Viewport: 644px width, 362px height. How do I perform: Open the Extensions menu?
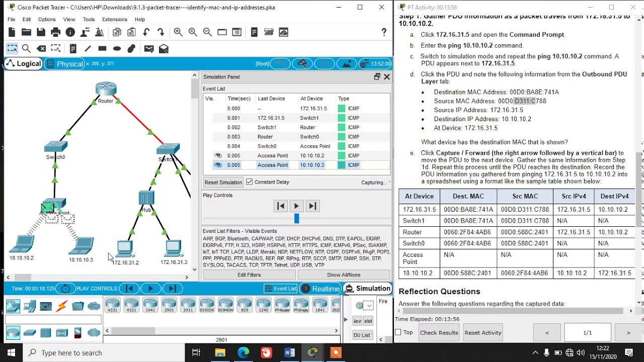pyautogui.click(x=115, y=19)
